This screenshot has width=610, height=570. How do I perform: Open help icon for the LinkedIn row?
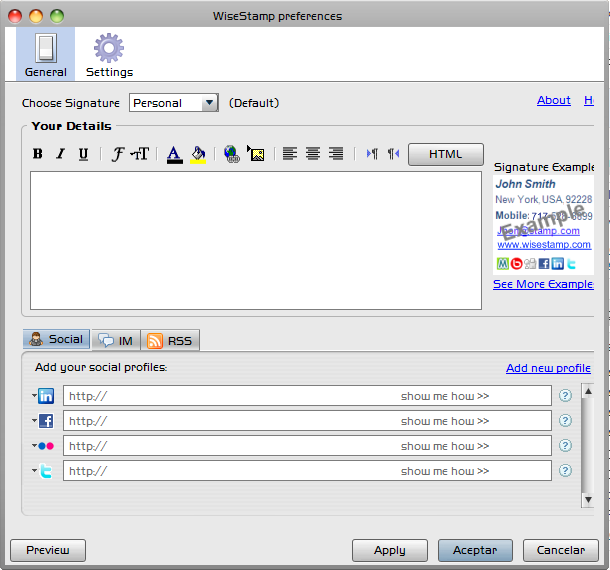(565, 396)
